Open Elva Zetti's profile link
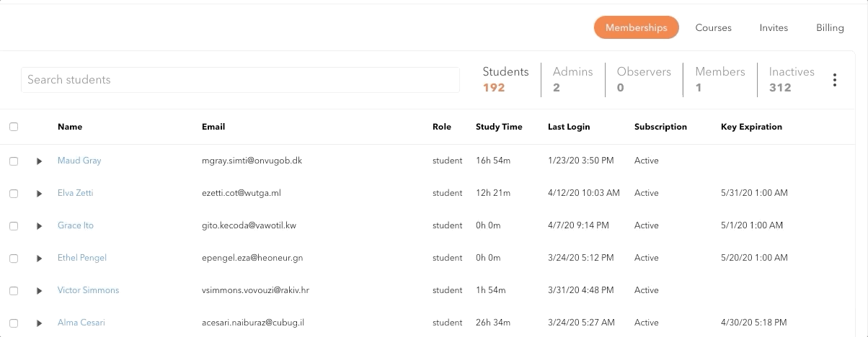The width and height of the screenshot is (868, 337). point(75,193)
